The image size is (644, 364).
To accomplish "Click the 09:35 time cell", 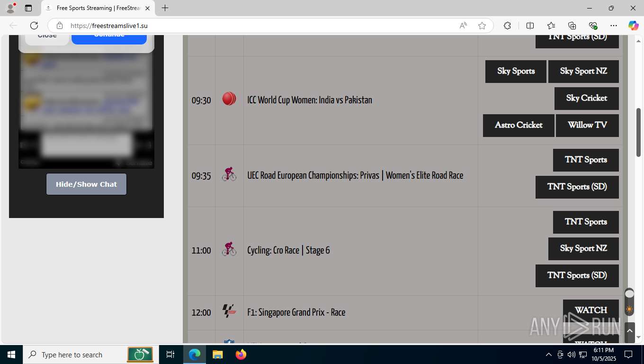I will click(201, 176).
